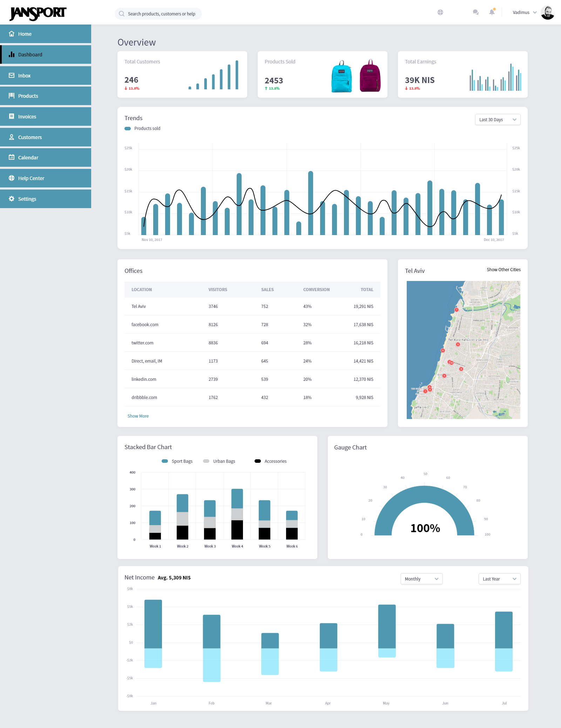Open the Inbox from the sidebar
Screen dimensions: 561x728
[12, 75]
